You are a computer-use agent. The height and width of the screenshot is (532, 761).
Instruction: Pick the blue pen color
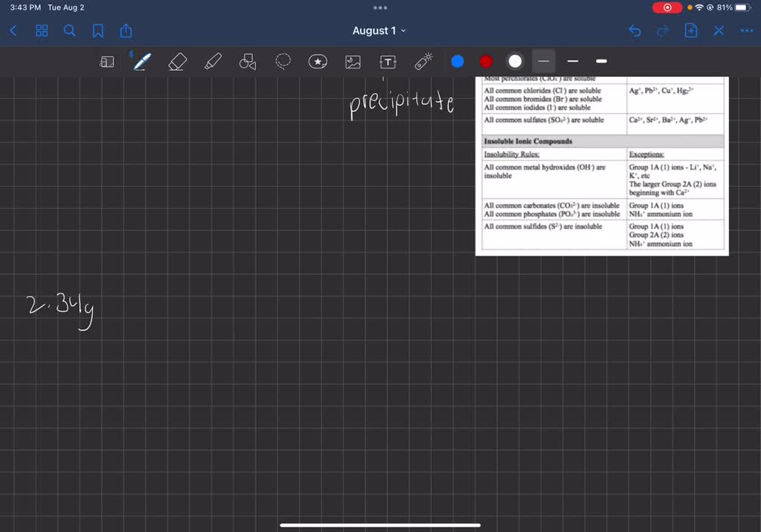click(x=457, y=61)
